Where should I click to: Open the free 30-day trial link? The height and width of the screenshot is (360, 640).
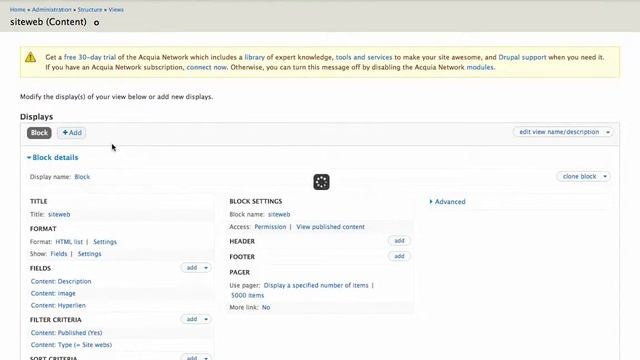click(90, 57)
